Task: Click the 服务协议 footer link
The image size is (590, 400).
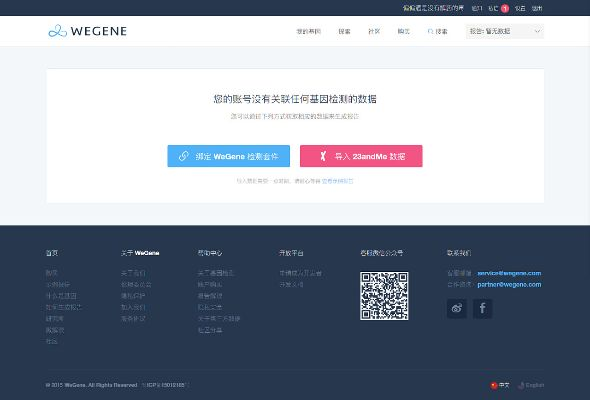Action: coord(133,319)
